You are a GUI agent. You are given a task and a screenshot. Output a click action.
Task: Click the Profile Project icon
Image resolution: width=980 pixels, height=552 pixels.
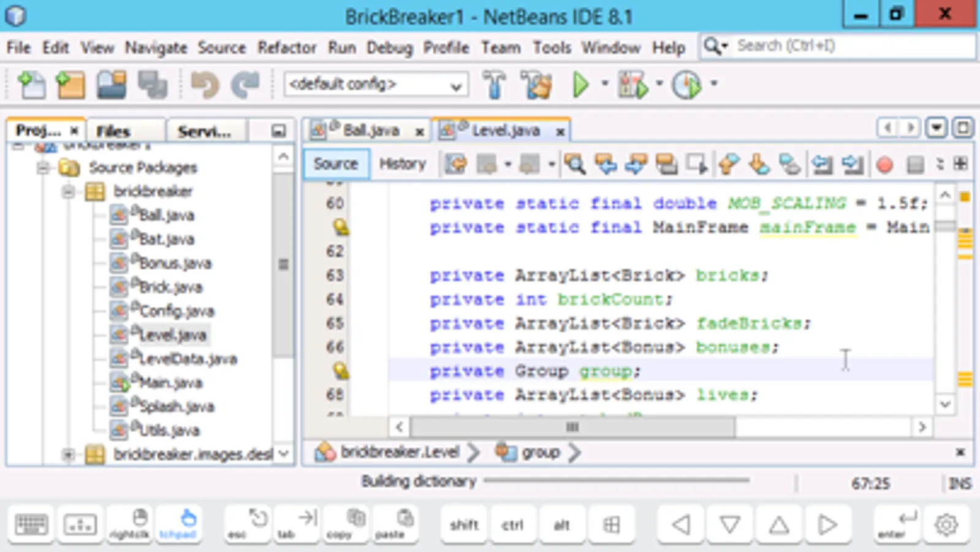pyautogui.click(x=686, y=84)
